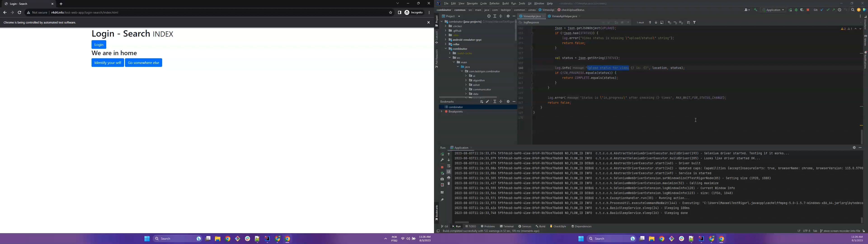Image resolution: width=868 pixels, height=244 pixels.
Task: Click the Filter Search Results funnel icon
Action: tap(694, 23)
